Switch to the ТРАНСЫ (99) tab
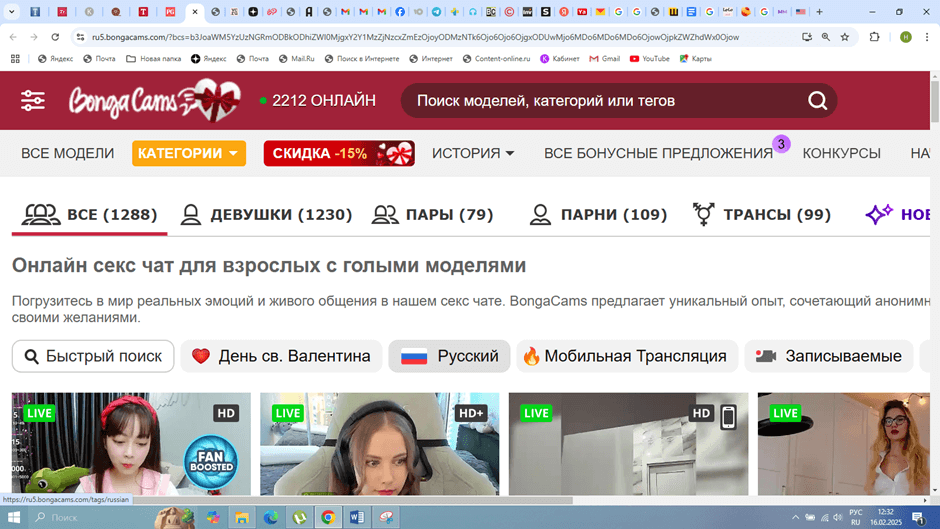Viewport: 940px width, 529px height. pos(761,215)
